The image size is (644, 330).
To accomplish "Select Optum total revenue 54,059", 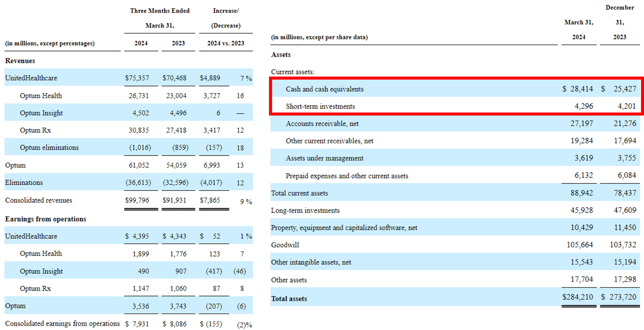I will [176, 165].
